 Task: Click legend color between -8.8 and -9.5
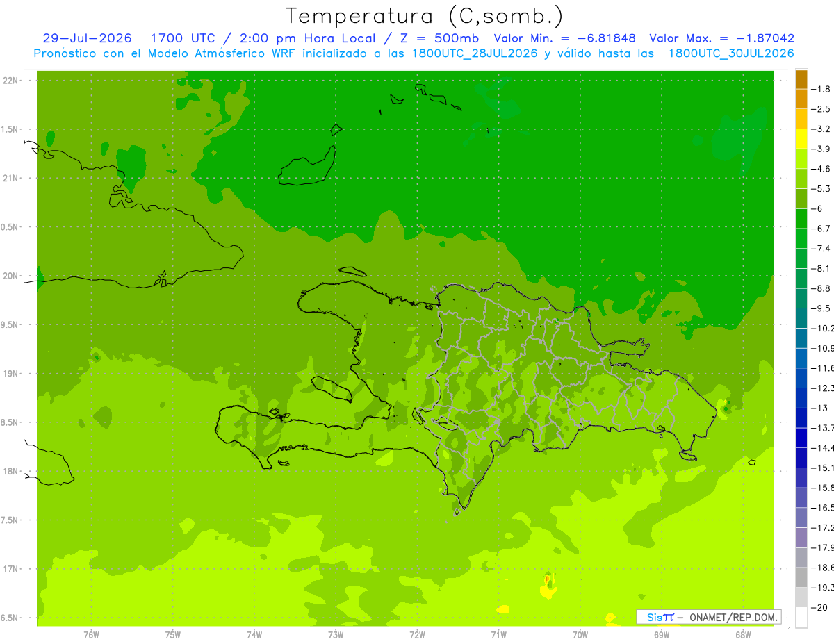(x=801, y=298)
